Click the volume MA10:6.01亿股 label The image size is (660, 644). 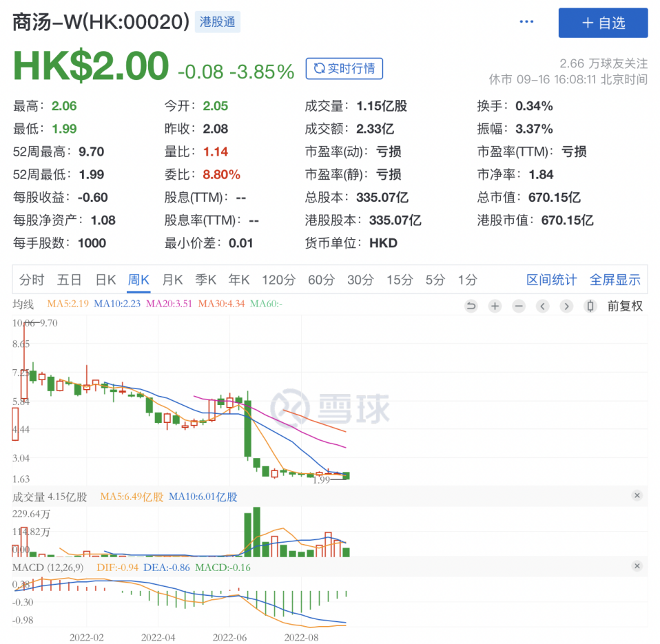(203, 497)
